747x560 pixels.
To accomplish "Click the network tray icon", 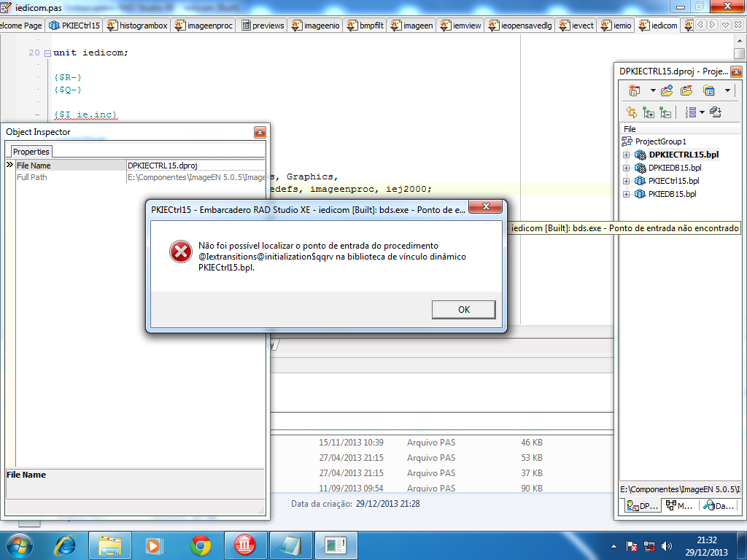I will [649, 546].
